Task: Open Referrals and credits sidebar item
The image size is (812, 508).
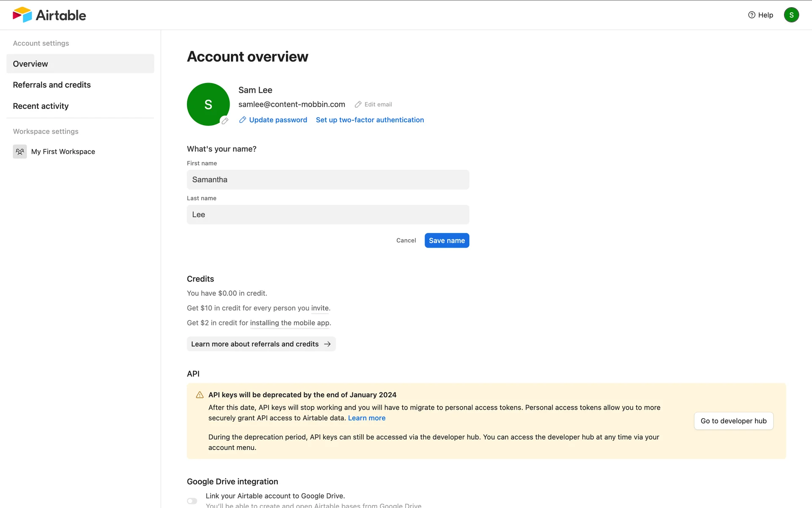Action: (52, 85)
